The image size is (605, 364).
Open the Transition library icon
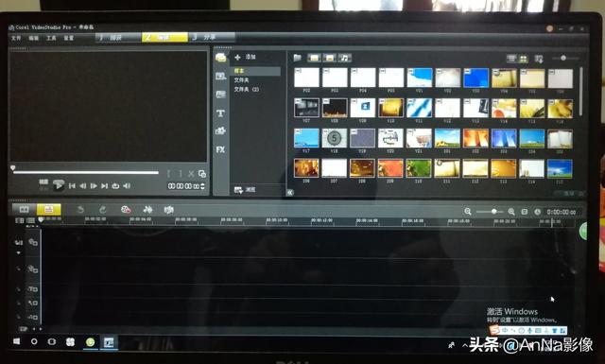click(220, 95)
